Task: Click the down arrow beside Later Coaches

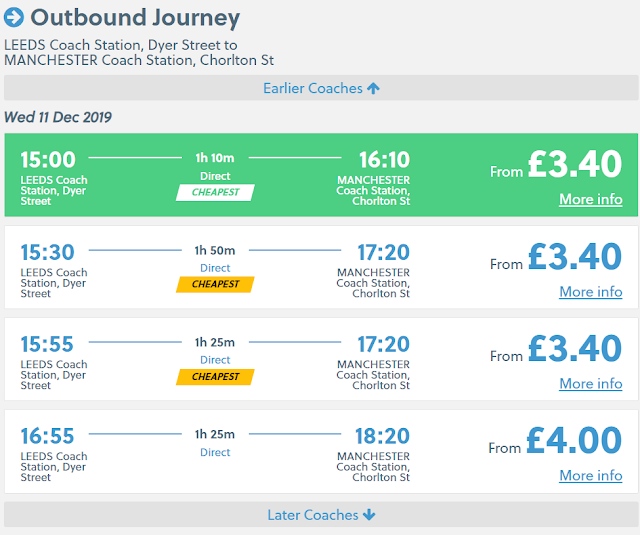Action: pos(369,515)
